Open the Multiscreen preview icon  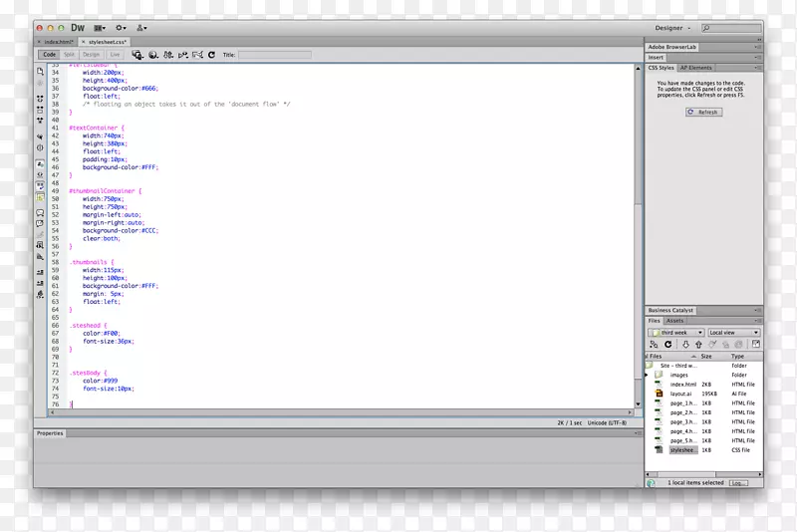pyautogui.click(x=137, y=55)
